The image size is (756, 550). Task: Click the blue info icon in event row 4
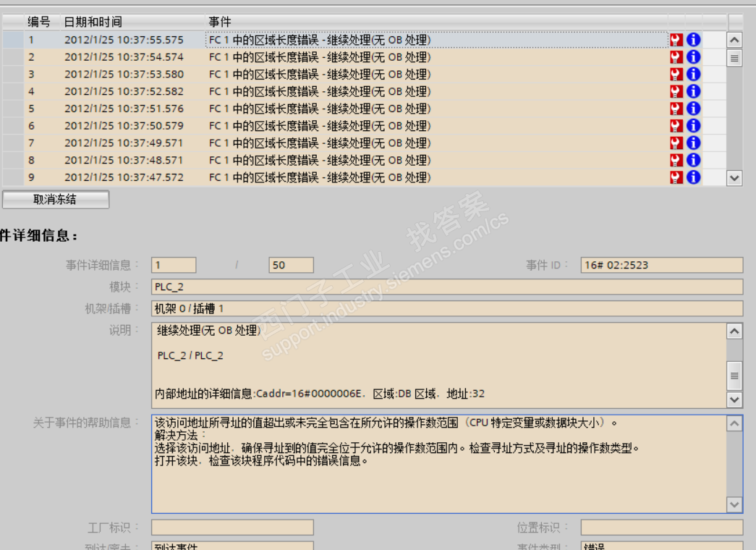[693, 91]
